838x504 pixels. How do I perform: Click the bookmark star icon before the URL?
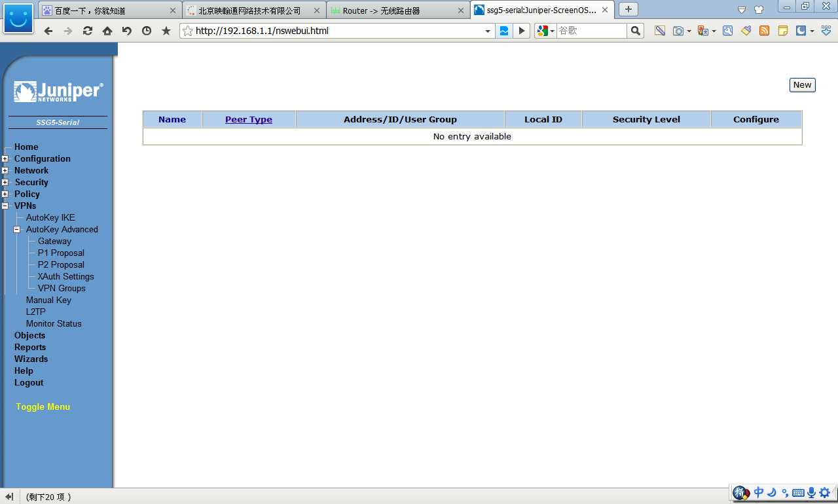[188, 31]
